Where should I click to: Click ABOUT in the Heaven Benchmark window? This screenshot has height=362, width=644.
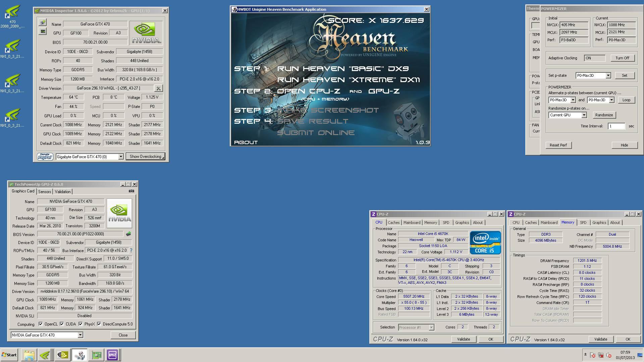pyautogui.click(x=246, y=142)
